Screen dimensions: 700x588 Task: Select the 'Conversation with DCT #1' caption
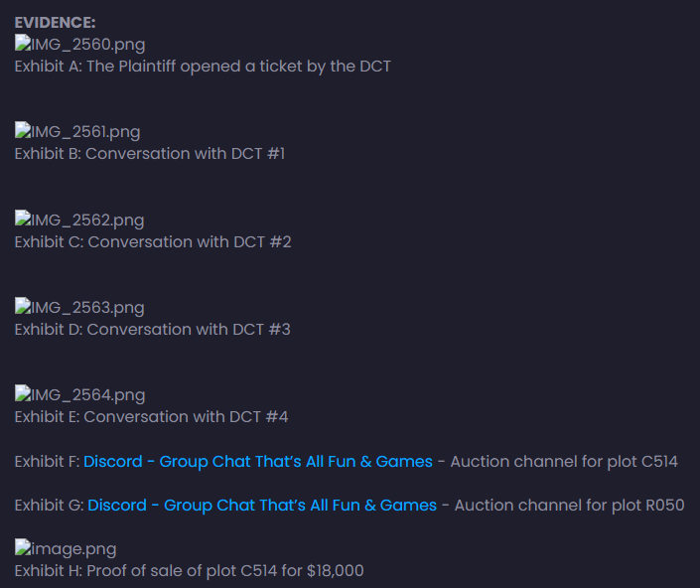coord(186,154)
